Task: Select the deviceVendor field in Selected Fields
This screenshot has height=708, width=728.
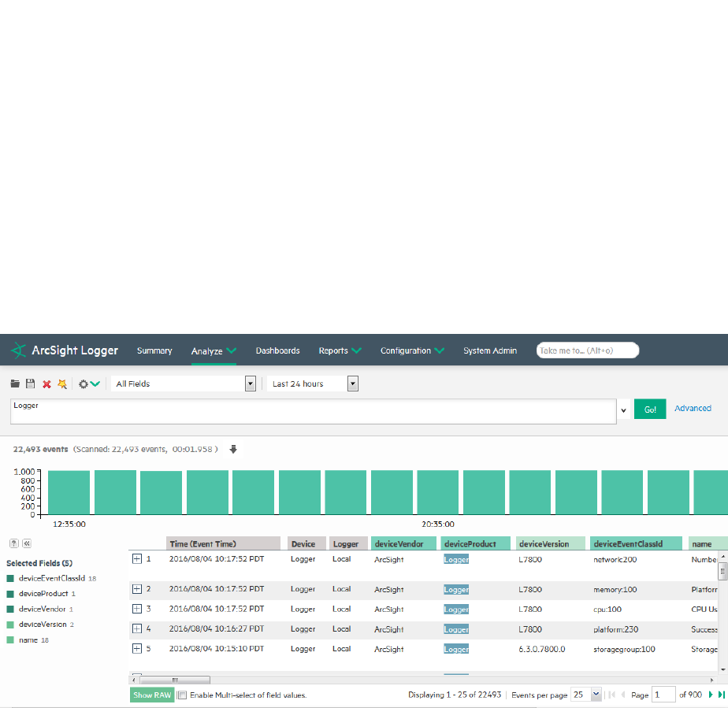Action: [43, 609]
